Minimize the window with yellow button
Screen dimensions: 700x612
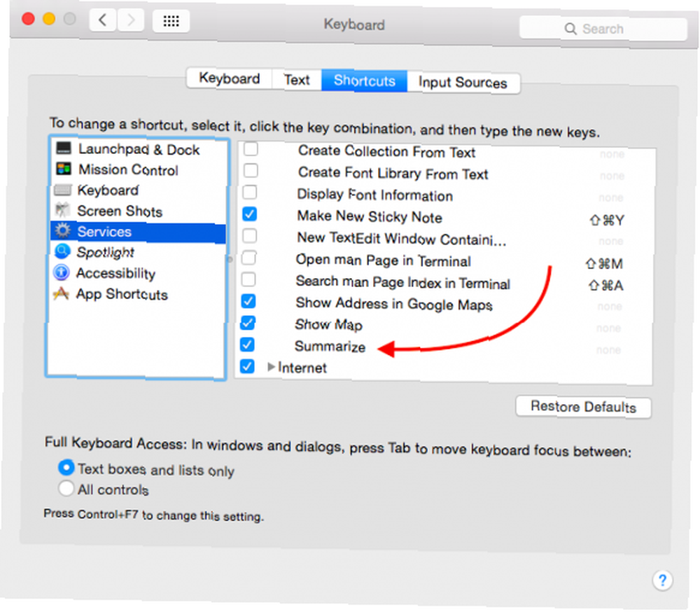[49, 19]
